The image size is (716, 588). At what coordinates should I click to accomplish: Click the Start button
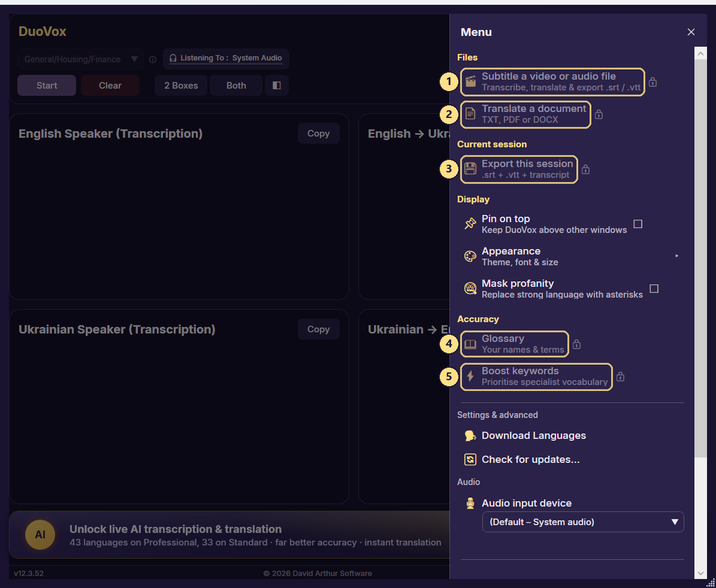pos(47,85)
